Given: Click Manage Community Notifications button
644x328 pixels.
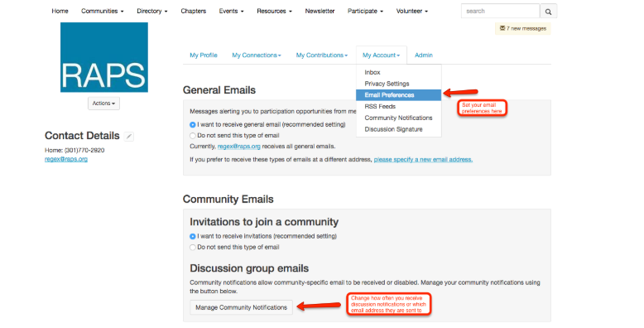Looking at the screenshot, I should [241, 307].
